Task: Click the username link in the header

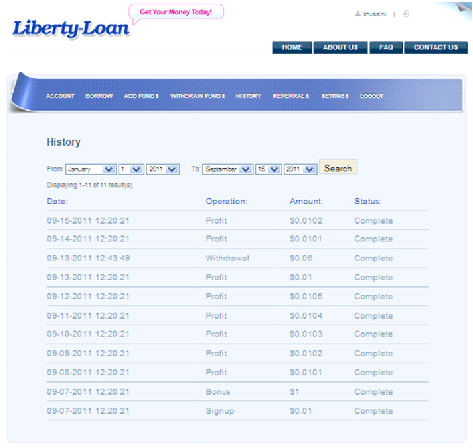Action: pyautogui.click(x=375, y=14)
